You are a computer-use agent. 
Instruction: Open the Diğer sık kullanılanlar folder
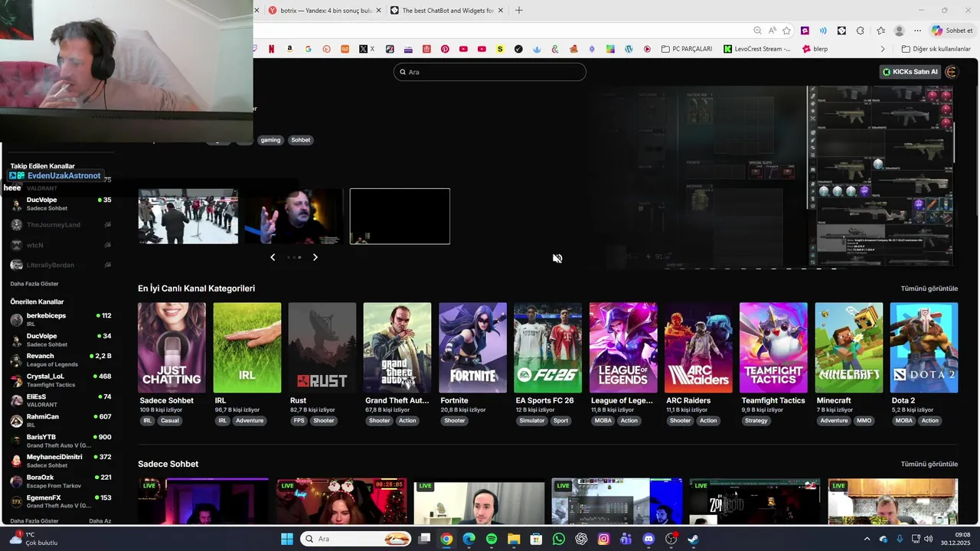coord(936,49)
